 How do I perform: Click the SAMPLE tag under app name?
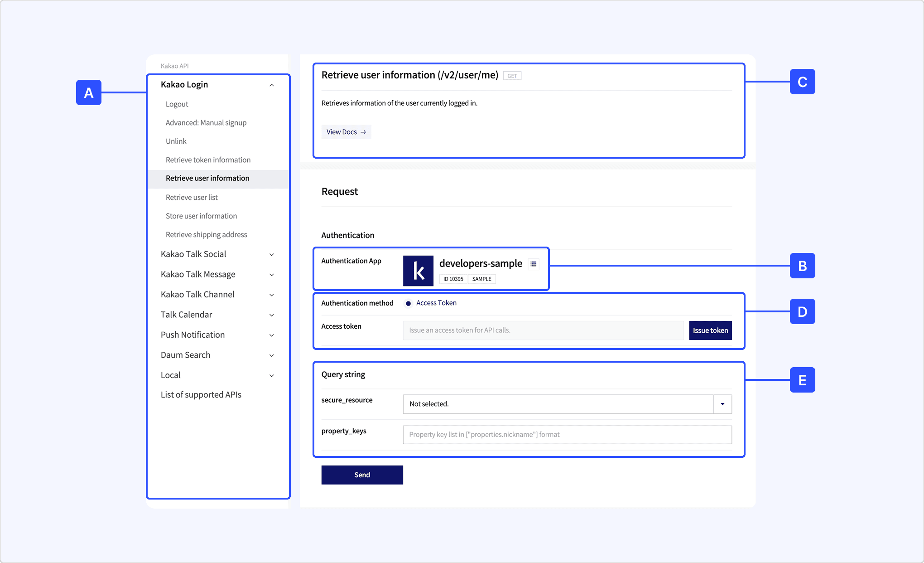tap(481, 279)
